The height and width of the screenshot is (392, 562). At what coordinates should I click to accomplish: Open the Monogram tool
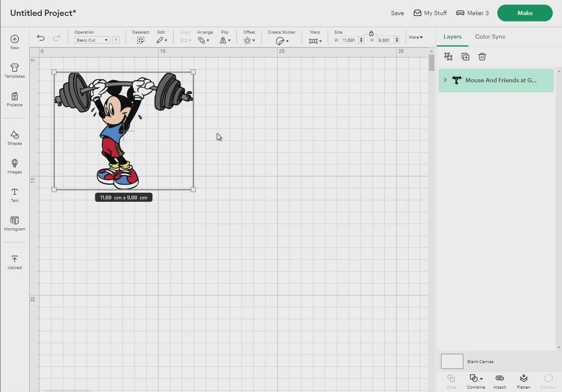tap(15, 224)
